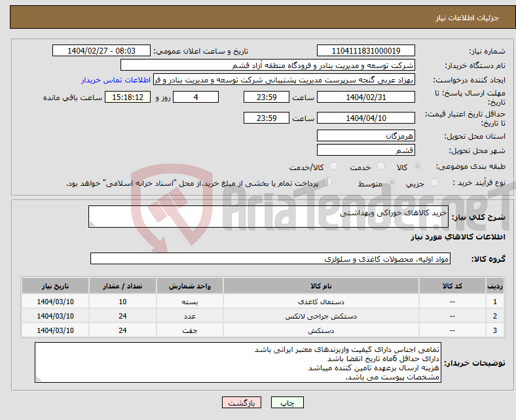Image resolution: width=516 pixels, height=420 pixels.
Task: Click the delivery province field هرمزگان
Action: tap(365, 135)
